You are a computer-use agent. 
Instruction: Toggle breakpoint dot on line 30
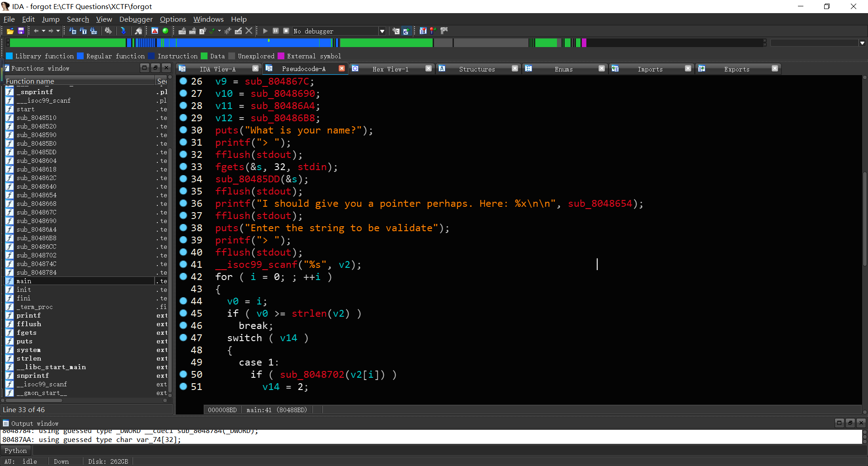183,130
